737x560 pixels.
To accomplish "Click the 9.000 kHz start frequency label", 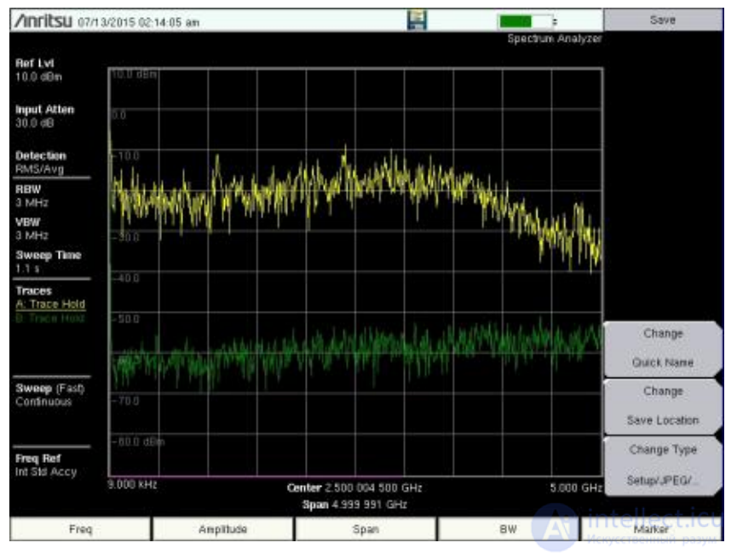I will (x=132, y=485).
